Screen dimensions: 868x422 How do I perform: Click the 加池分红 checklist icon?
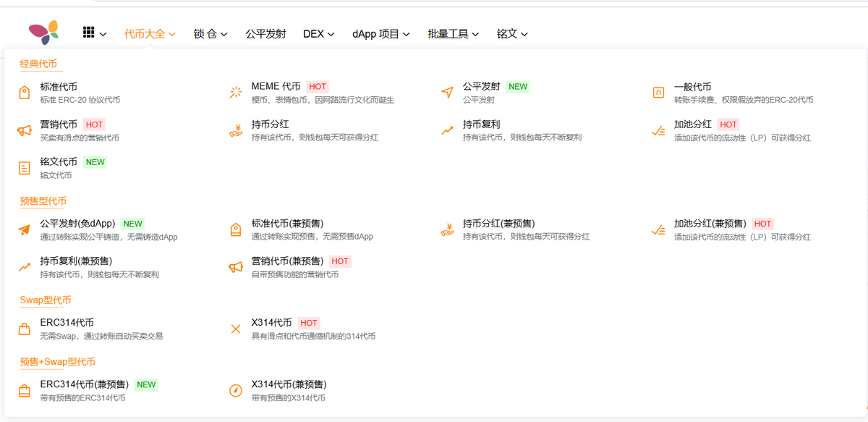658,130
